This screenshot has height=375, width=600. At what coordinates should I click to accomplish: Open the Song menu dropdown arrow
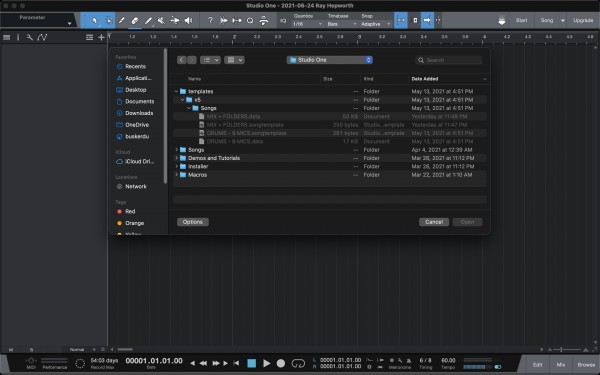coord(562,21)
